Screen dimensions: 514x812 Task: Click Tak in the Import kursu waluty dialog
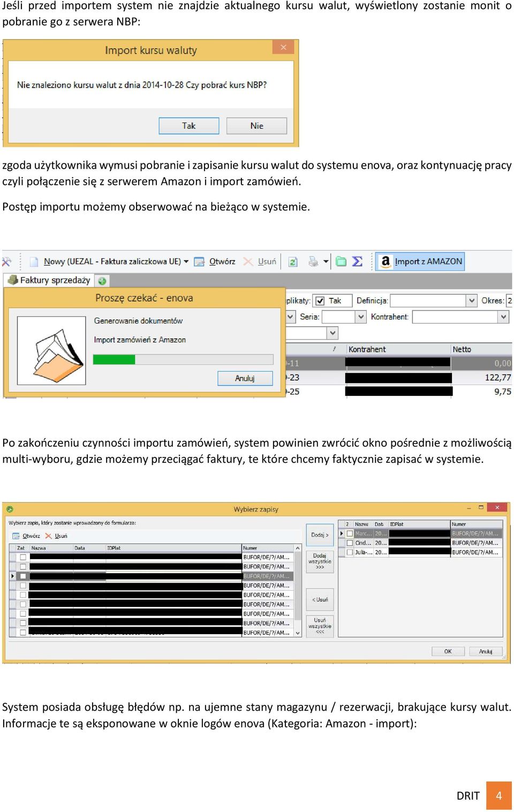pos(189,126)
